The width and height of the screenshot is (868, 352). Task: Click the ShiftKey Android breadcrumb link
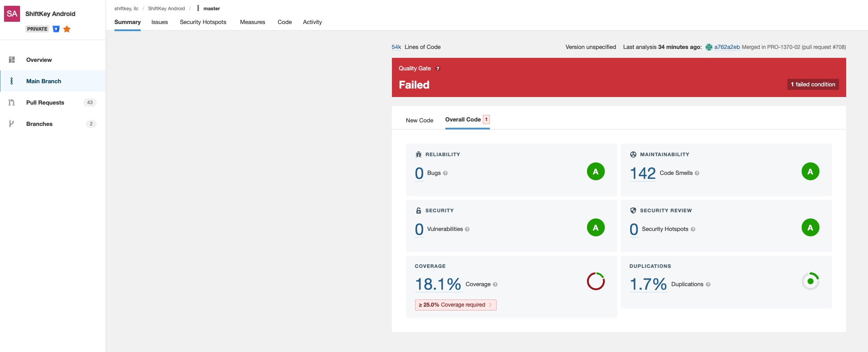167,8
